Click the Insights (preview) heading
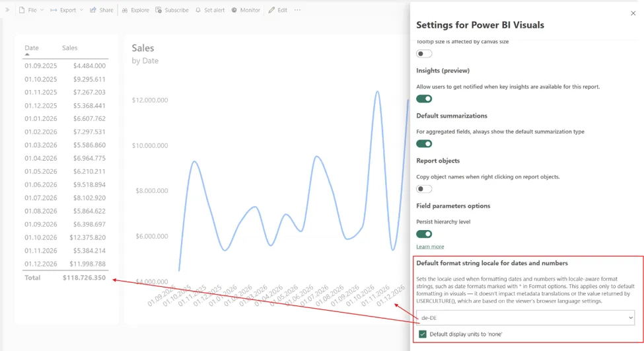The height and width of the screenshot is (351, 644). (x=443, y=71)
